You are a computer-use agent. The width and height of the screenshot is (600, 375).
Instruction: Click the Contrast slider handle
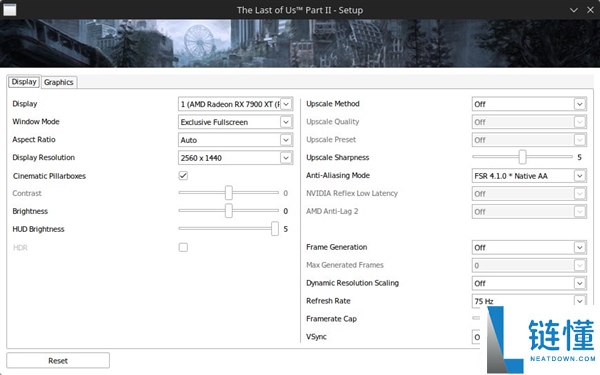(x=229, y=193)
